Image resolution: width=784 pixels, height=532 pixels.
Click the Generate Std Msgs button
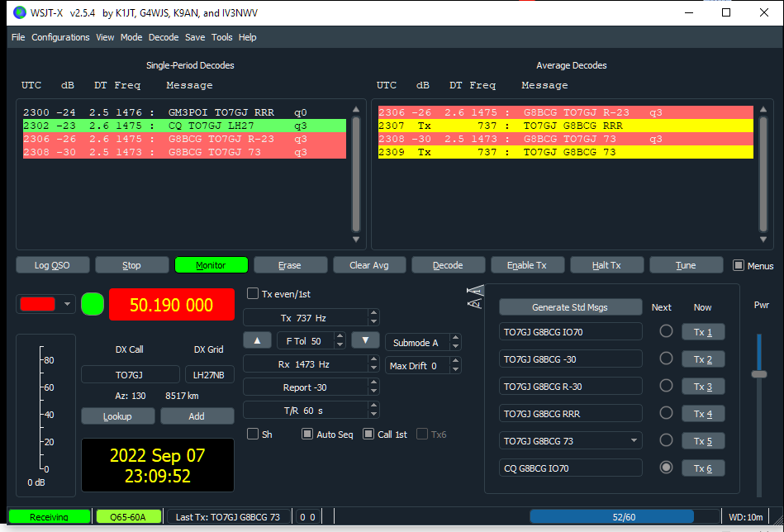pos(570,307)
